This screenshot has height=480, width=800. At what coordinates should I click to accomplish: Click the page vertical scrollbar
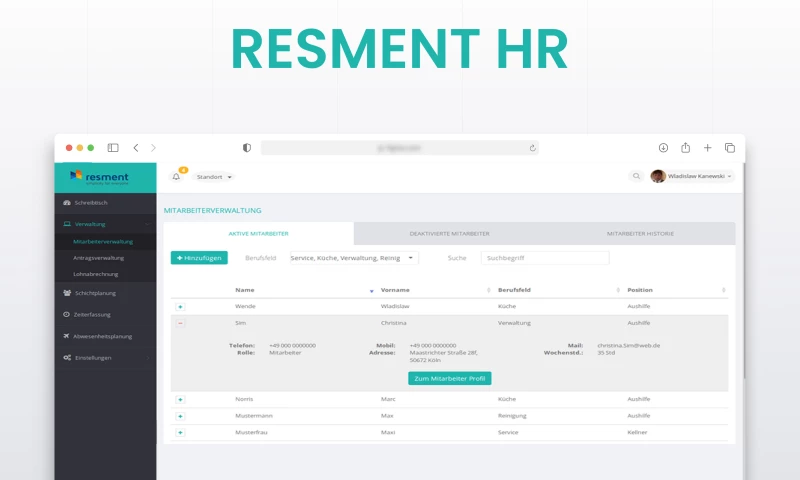(744, 270)
